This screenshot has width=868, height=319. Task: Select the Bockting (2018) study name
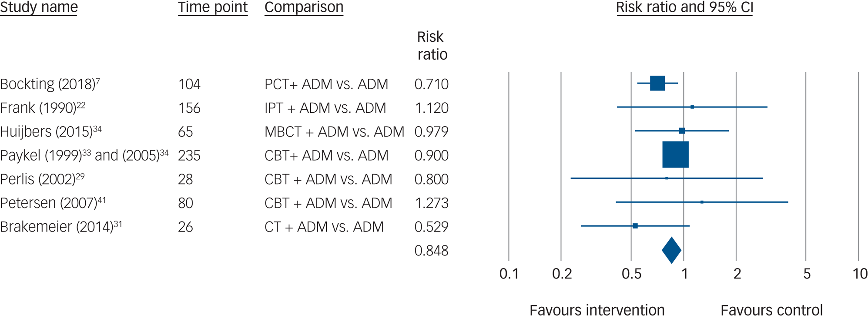[x=47, y=84]
